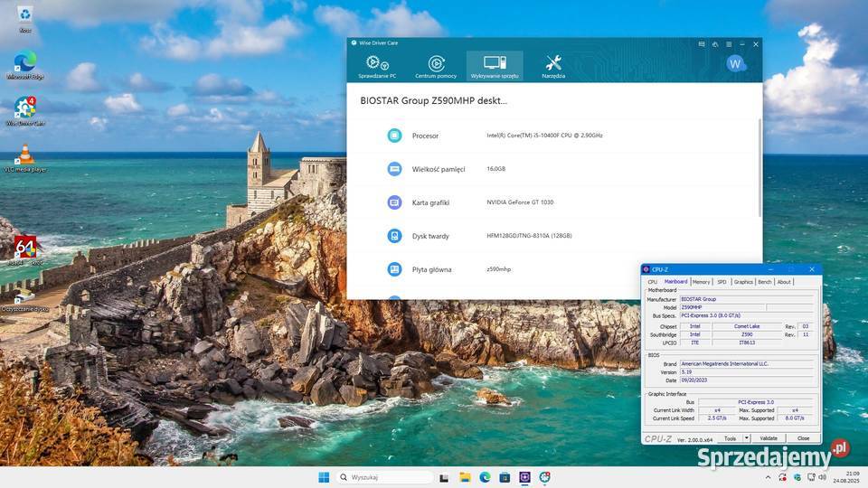Select the NVIDIA GeForce GT 1030 text
This screenshot has height=488, width=868.
tap(520, 202)
